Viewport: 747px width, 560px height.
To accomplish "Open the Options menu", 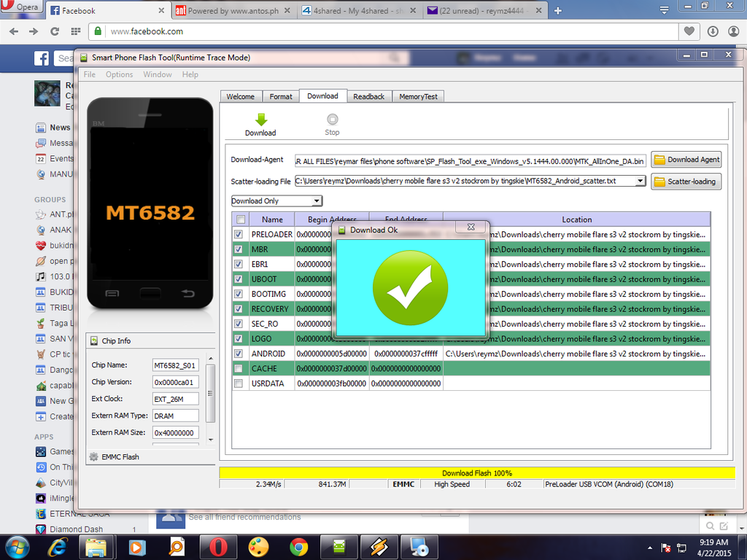I will point(119,74).
